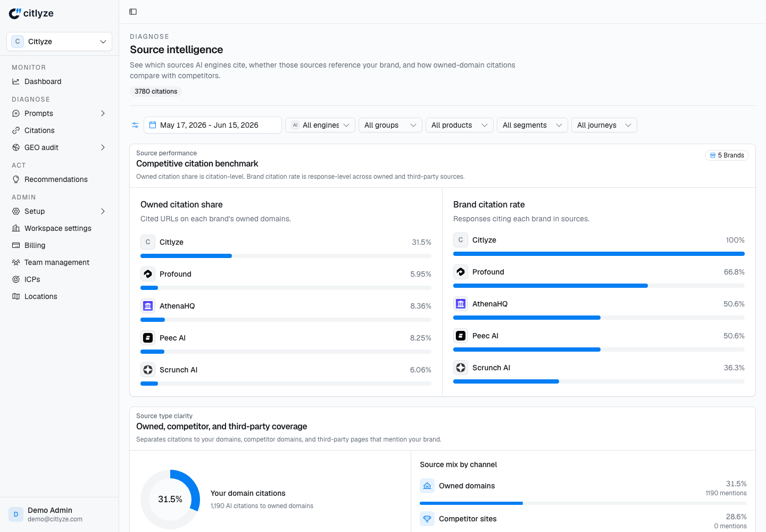This screenshot has width=766, height=532.
Task: Open Team management
Action: [x=60, y=262]
